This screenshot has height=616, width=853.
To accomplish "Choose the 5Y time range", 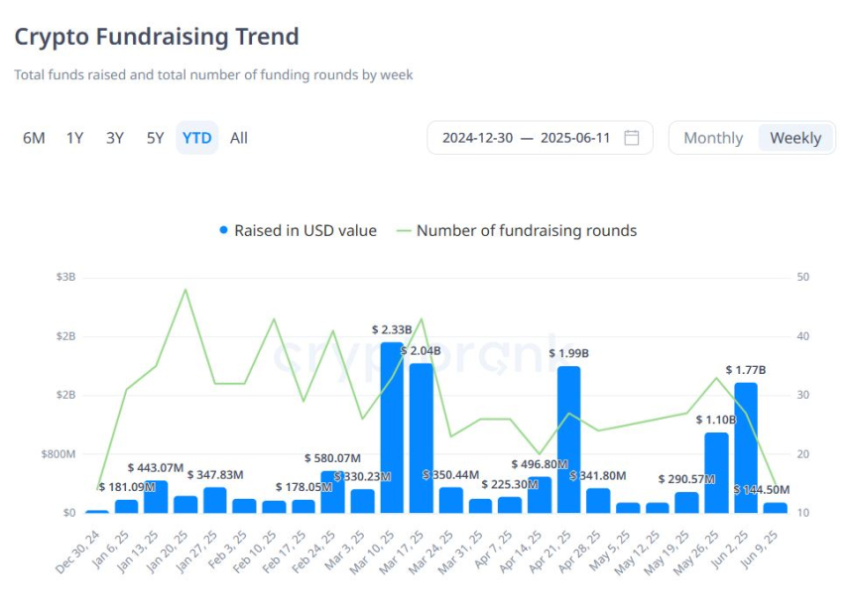I will coord(155,138).
